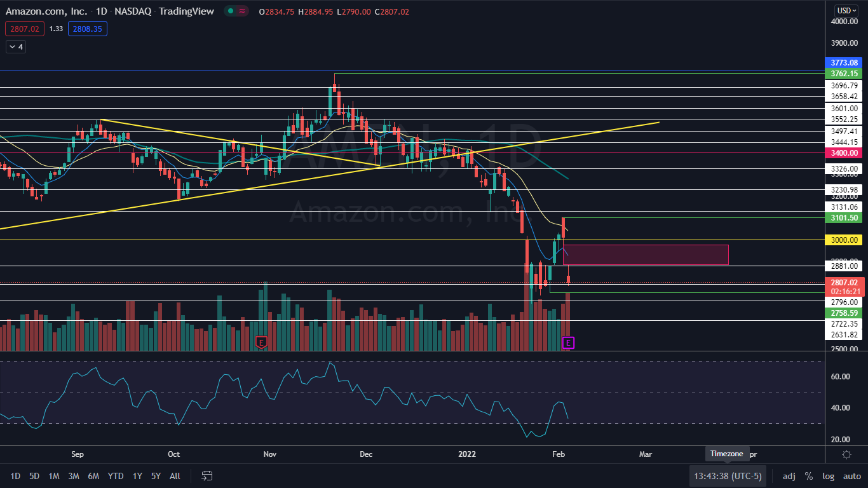Click the market open green status dot

229,11
